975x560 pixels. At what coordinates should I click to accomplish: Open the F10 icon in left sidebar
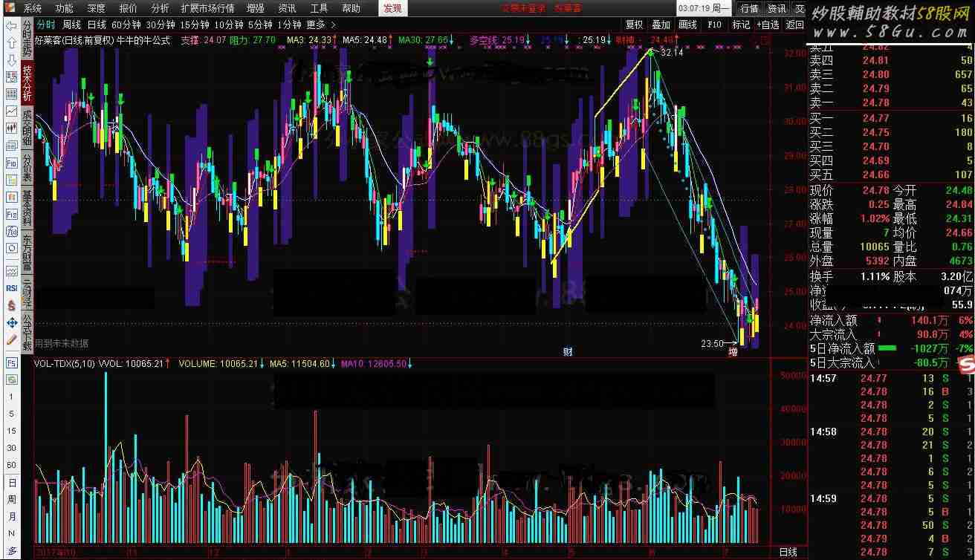tap(12, 163)
